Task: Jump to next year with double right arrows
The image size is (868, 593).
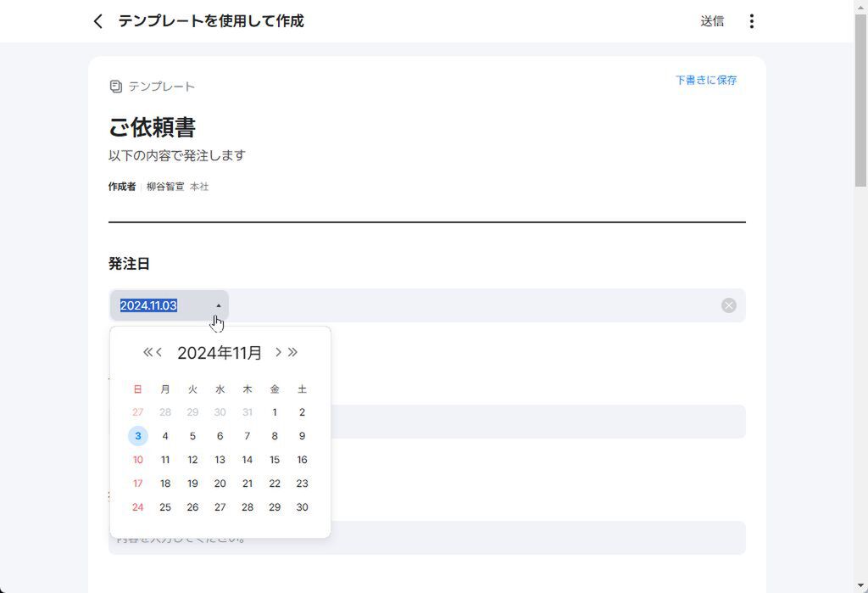Action: pos(292,352)
